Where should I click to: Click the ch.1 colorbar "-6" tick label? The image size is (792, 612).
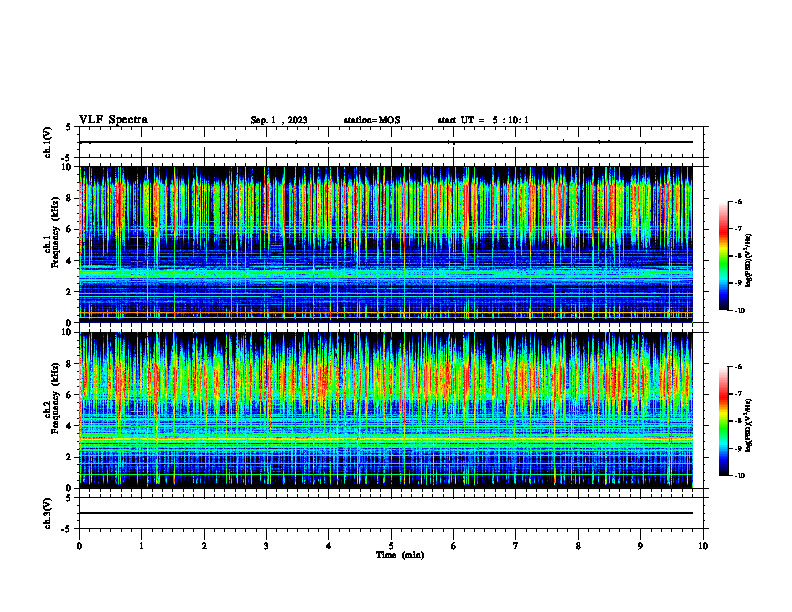[739, 202]
